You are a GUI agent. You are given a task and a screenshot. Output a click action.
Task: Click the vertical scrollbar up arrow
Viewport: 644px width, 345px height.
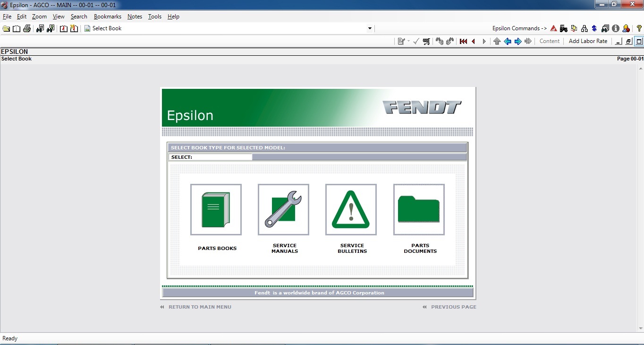pos(640,68)
